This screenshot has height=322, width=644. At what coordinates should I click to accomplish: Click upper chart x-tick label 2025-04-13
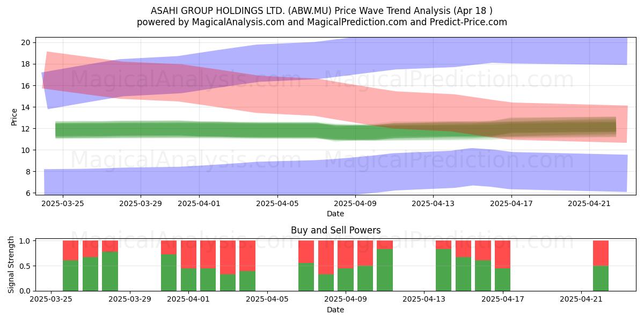pyautogui.click(x=434, y=203)
